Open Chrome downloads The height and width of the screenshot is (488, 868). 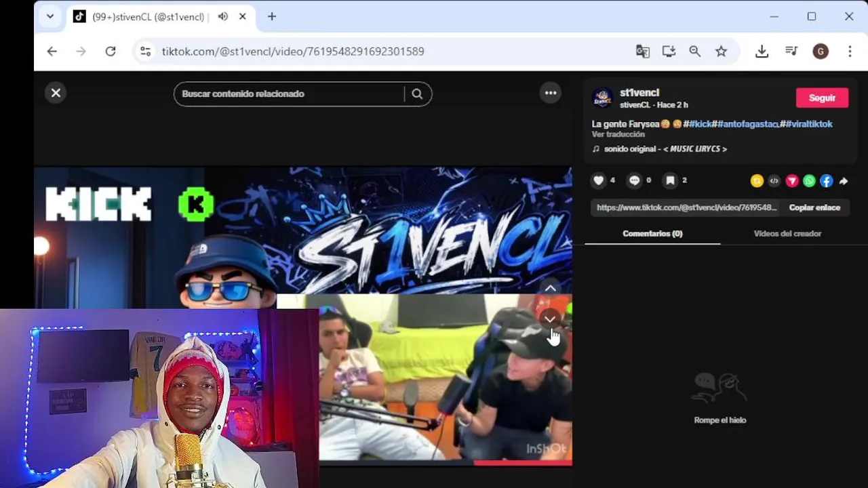tap(762, 52)
